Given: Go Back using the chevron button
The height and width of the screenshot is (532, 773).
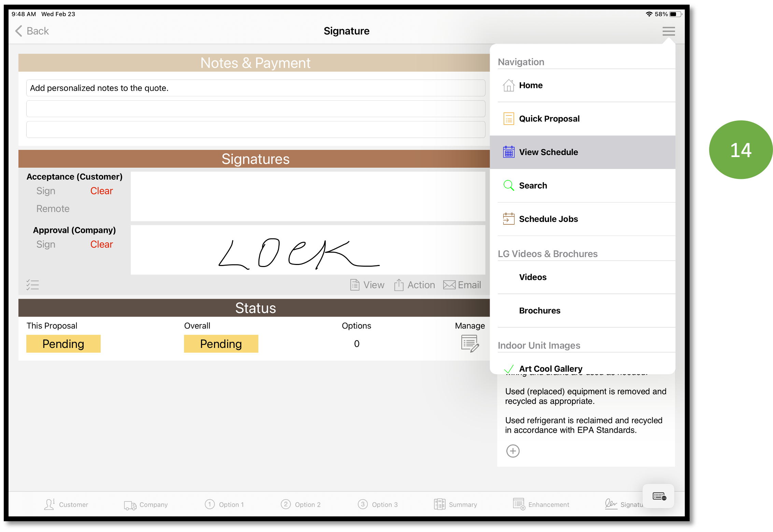Looking at the screenshot, I should 32,31.
